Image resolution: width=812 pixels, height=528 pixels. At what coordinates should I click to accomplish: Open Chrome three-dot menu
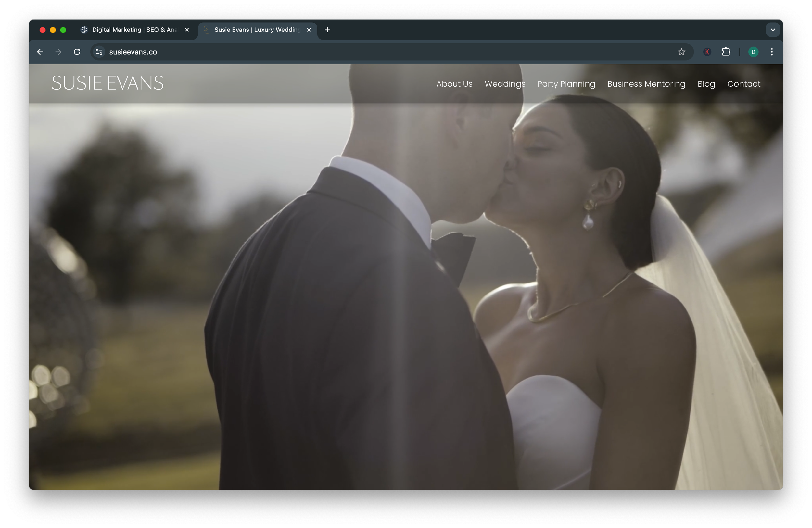click(x=772, y=52)
